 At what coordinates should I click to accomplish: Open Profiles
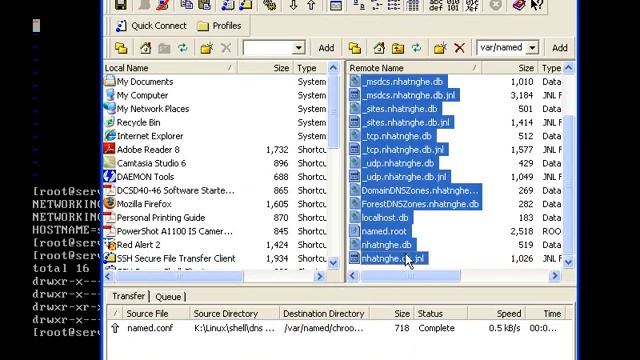click(x=219, y=26)
